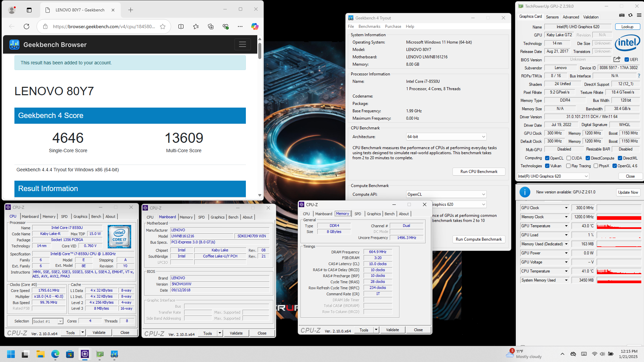Open GPU-Z graphics card selector dropdown
The height and width of the screenshot is (362, 644).
(553, 176)
